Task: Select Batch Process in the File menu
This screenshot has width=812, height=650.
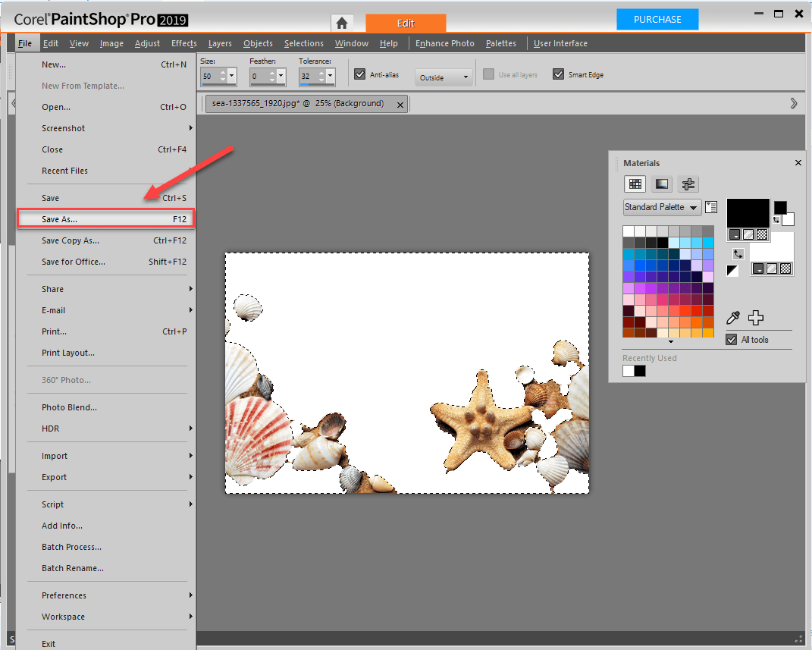Action: [72, 547]
